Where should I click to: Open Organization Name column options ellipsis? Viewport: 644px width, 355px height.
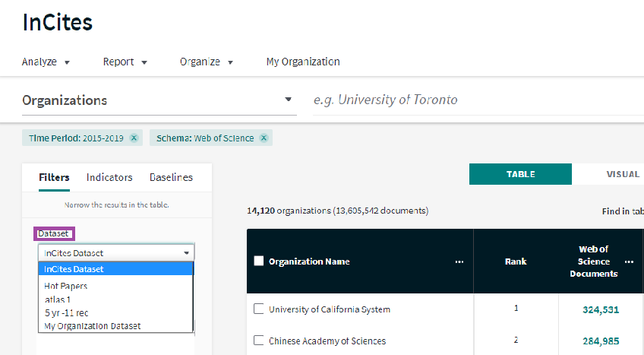[459, 261]
